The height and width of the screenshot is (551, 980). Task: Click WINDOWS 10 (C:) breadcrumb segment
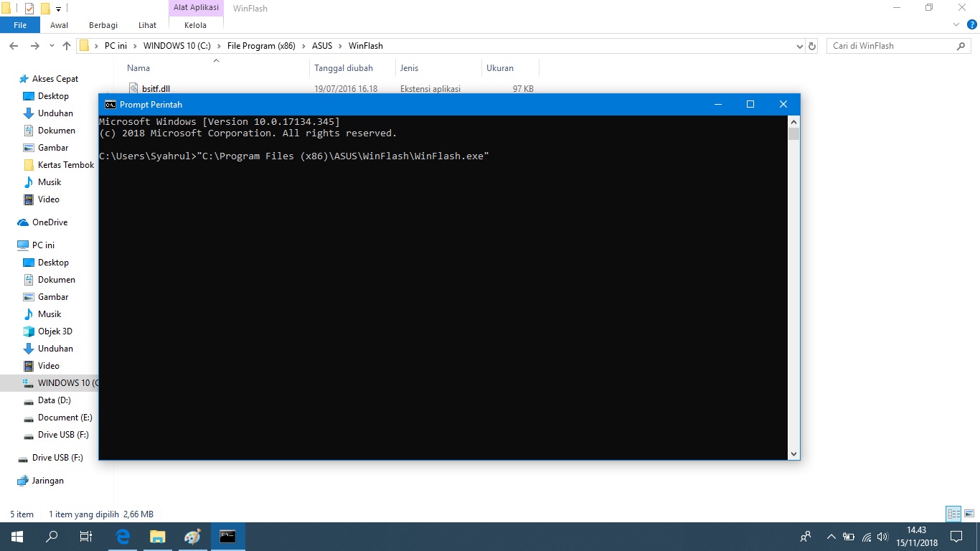(177, 46)
